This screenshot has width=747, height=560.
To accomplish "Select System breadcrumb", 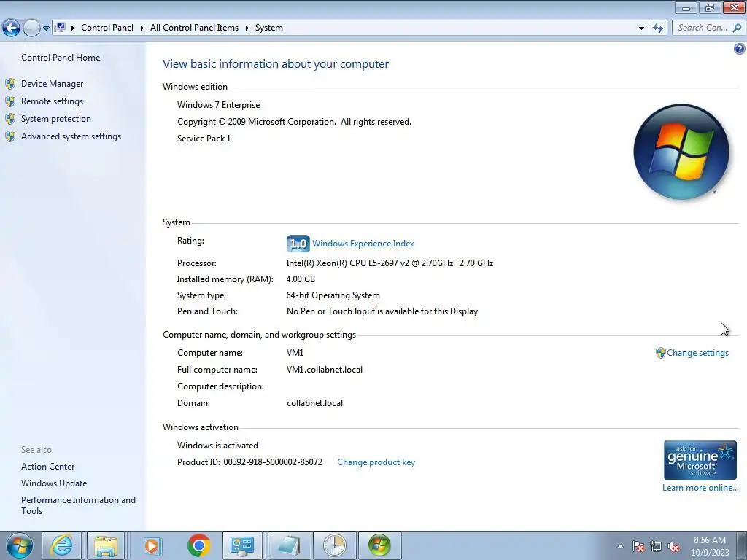I will click(x=269, y=28).
